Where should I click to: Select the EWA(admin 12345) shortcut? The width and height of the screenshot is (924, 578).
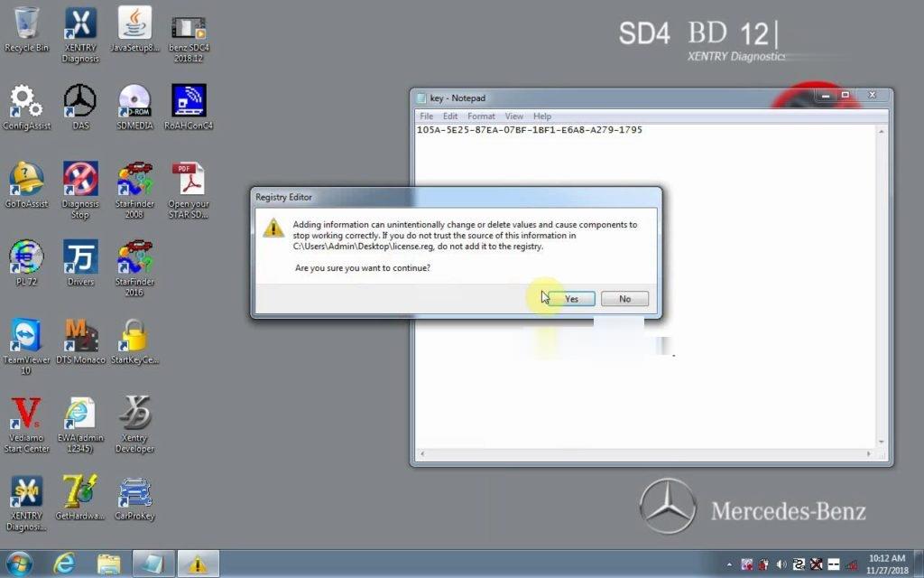tap(80, 424)
